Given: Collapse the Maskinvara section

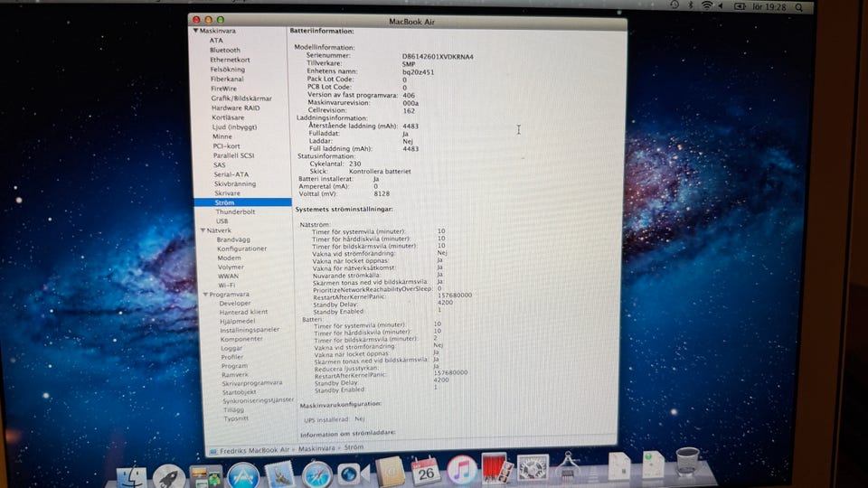Looking at the screenshot, I should pos(195,31).
